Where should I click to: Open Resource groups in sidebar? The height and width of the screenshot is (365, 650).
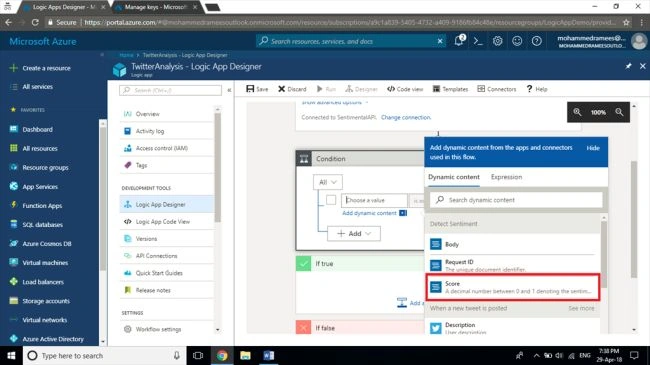[45, 168]
